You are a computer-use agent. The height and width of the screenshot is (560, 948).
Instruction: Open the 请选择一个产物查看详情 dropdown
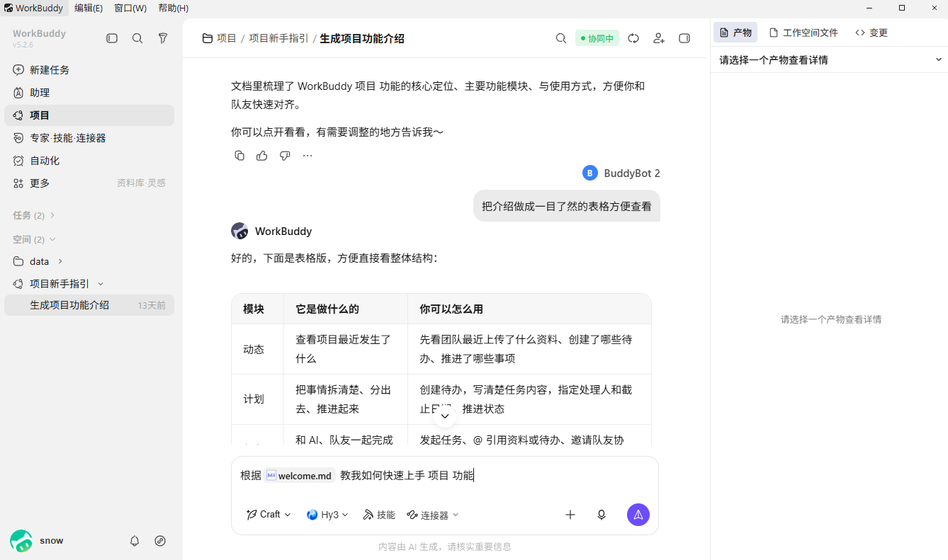830,60
